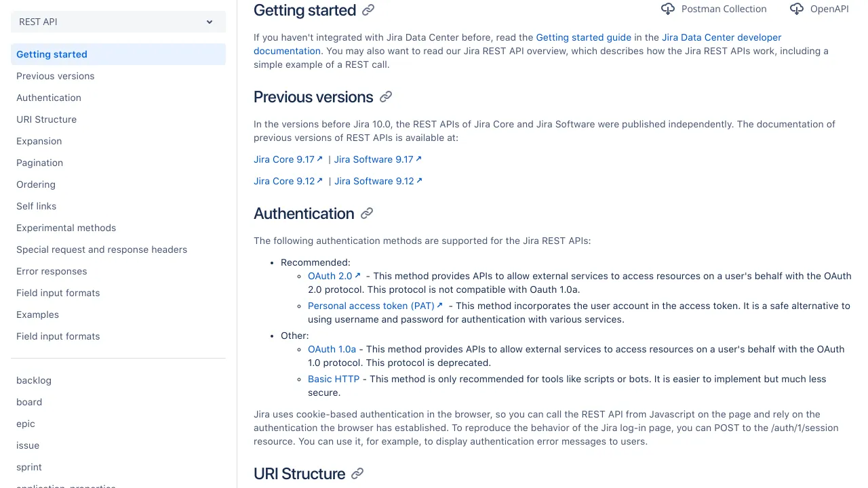
Task: Open the REST API dropdown selector
Action: [x=118, y=22]
